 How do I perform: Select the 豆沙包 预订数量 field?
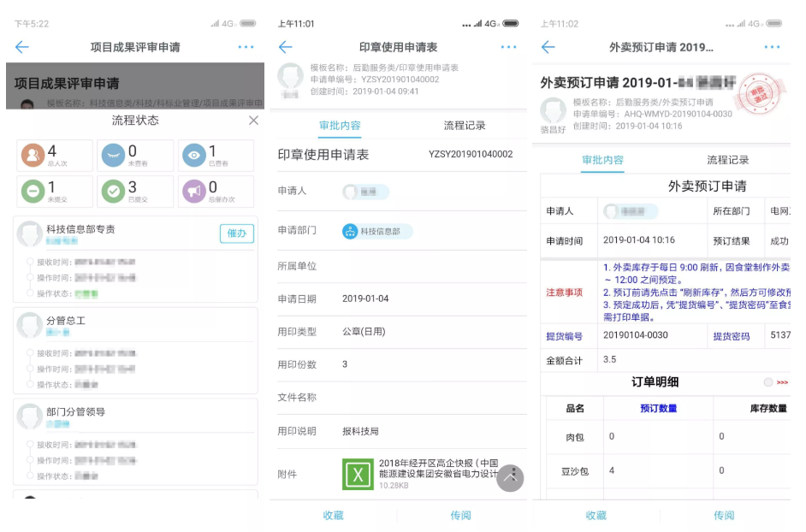658,470
